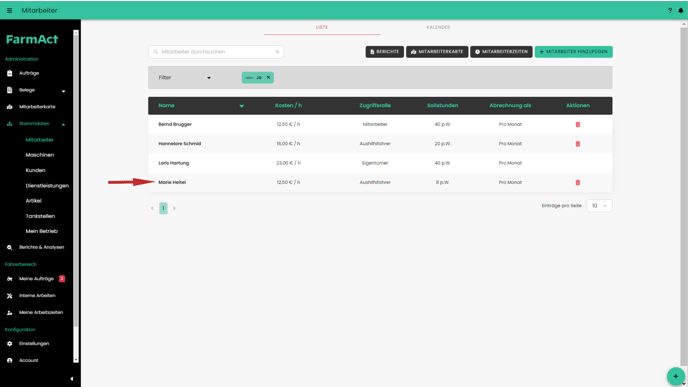Select page 1 in pagination
The width and height of the screenshot is (688, 387).
[x=163, y=208]
